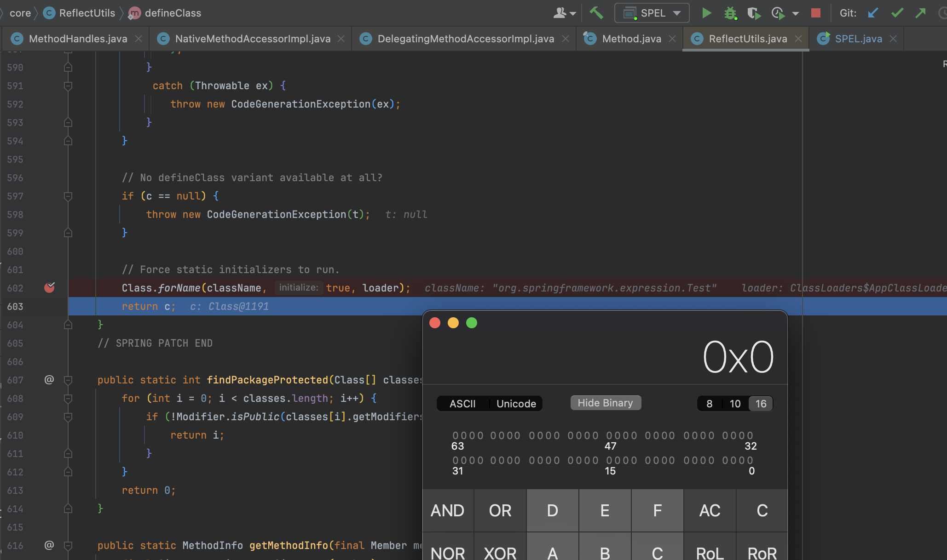Collapse findPackageProtected method at line 607
The width and height of the screenshot is (947, 560).
[x=68, y=380]
